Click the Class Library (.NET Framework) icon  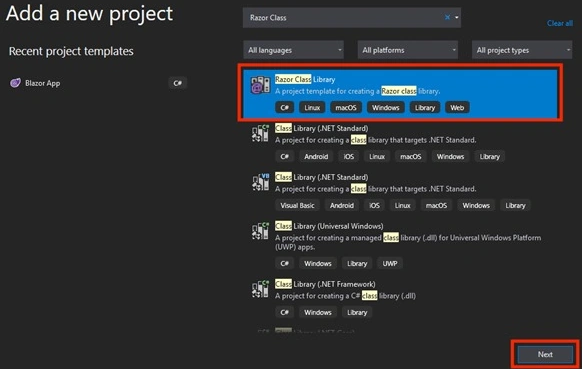click(x=260, y=289)
